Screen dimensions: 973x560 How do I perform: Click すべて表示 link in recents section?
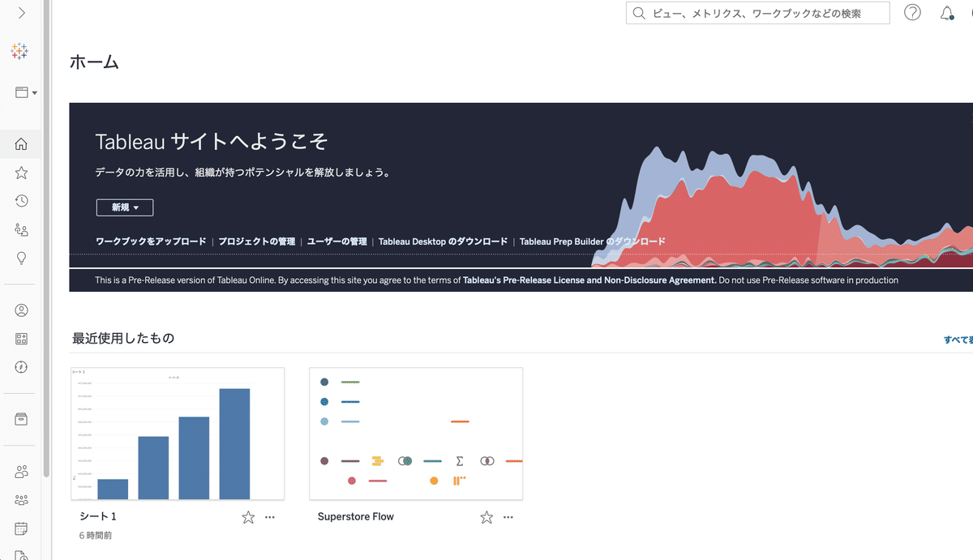click(x=958, y=340)
